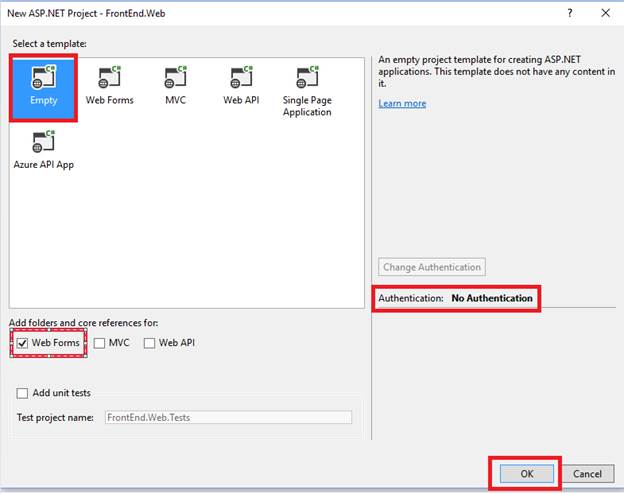Click the empty project template description text
This screenshot has width=624, height=494.
[497, 72]
